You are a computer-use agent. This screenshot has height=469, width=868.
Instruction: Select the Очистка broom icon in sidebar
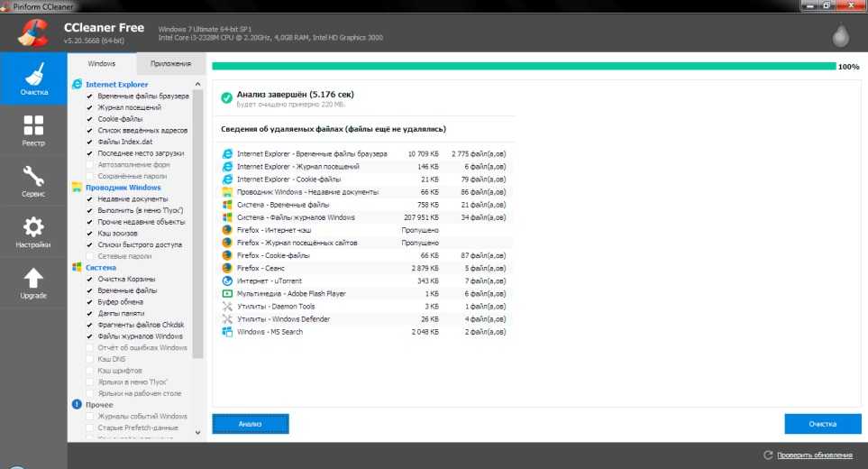[x=33, y=79]
